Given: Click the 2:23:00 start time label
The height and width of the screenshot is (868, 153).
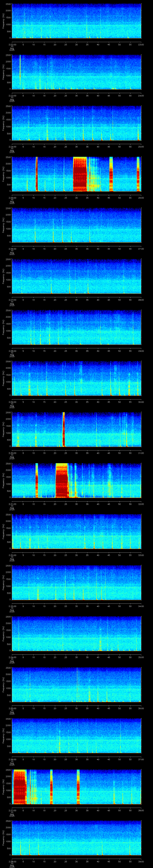Looking at the screenshot, I should (12, 96).
